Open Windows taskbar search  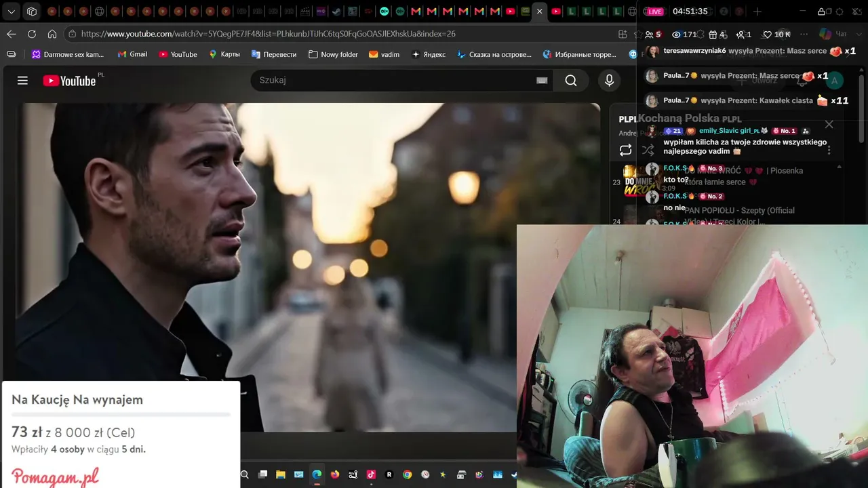pos(245,475)
